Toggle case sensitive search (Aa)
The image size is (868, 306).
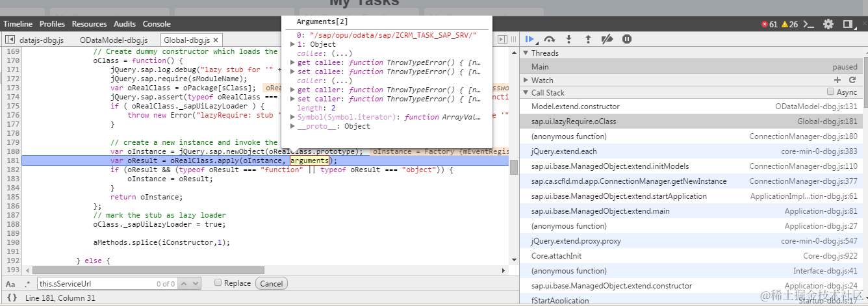pyautogui.click(x=10, y=284)
